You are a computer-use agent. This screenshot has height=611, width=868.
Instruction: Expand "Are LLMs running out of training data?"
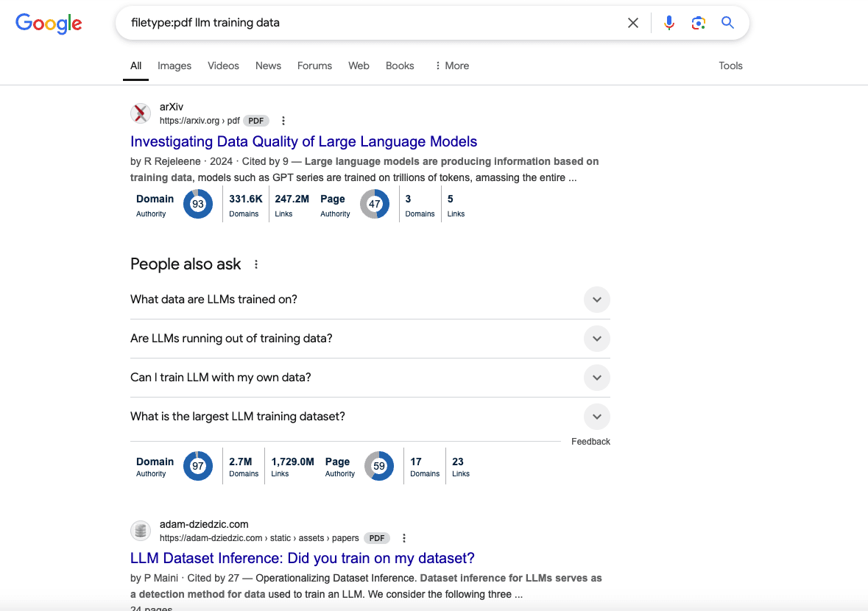pyautogui.click(x=596, y=339)
